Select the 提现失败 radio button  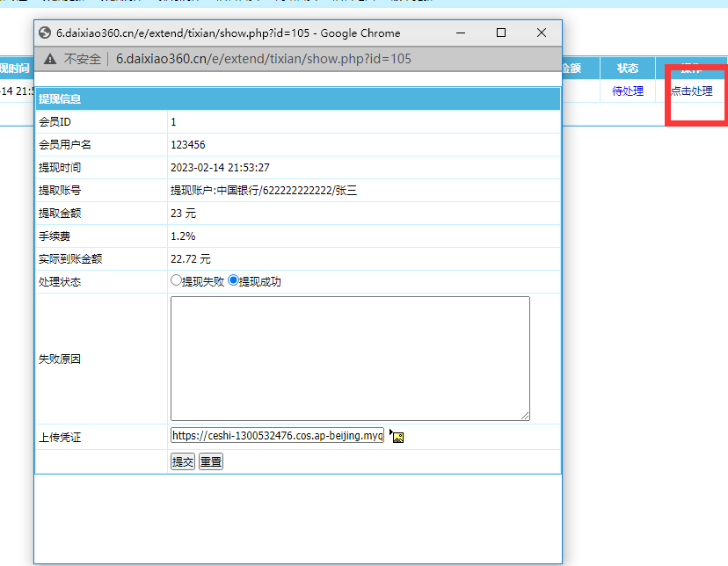pyautogui.click(x=176, y=281)
